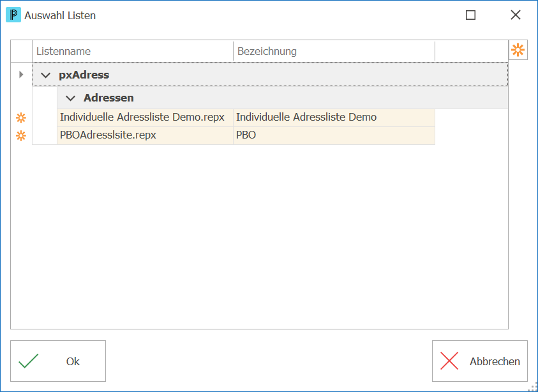Select the pxAdress group row label
The image size is (538, 392).
[84, 75]
